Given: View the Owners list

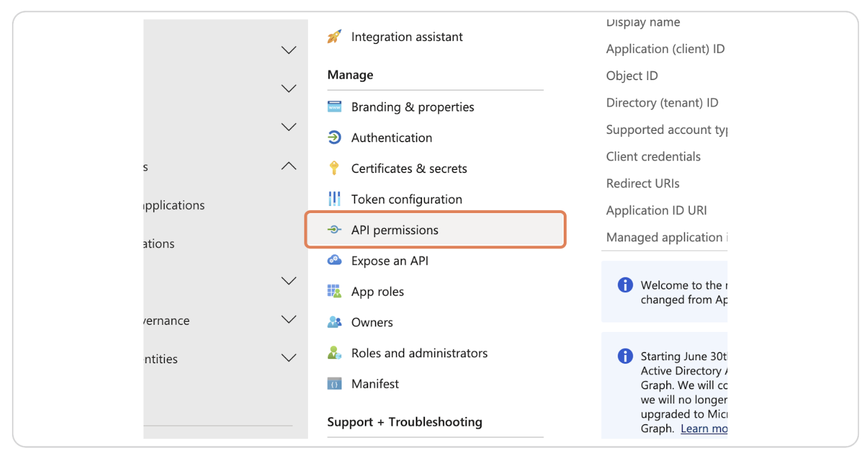Looking at the screenshot, I should point(372,322).
